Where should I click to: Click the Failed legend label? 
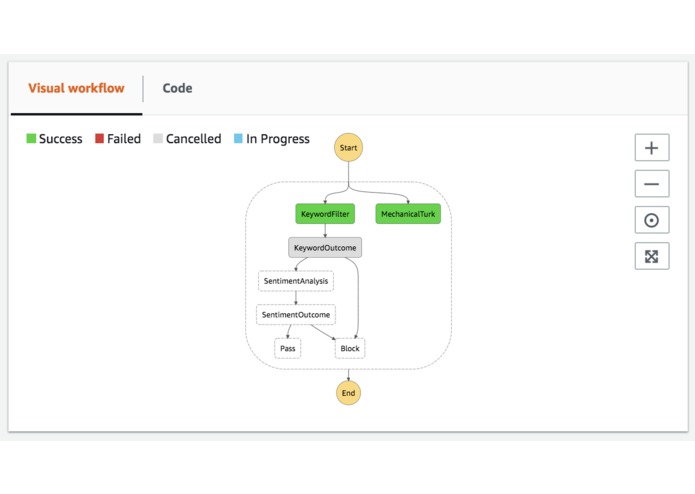click(124, 139)
